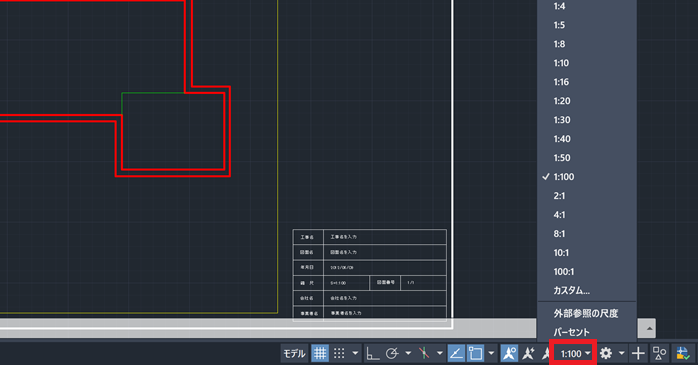This screenshot has height=365, width=698.
Task: Open snap mode settings dropdown arrow
Action: pos(355,353)
